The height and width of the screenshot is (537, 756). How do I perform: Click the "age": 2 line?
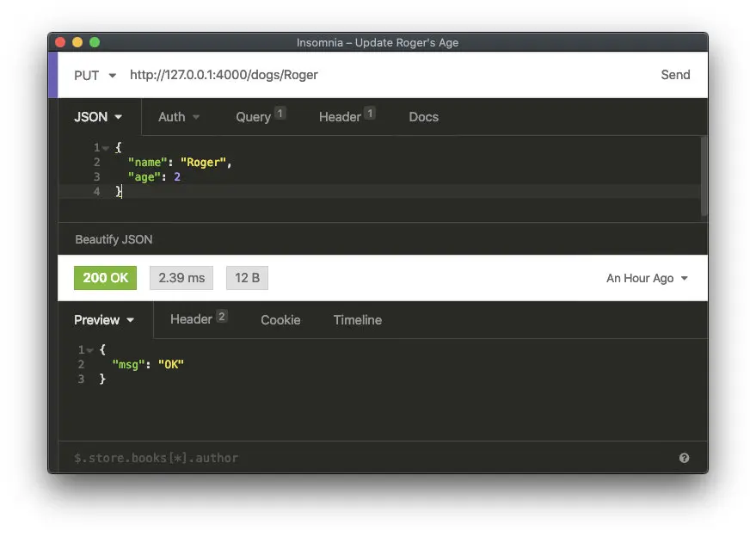click(x=154, y=177)
